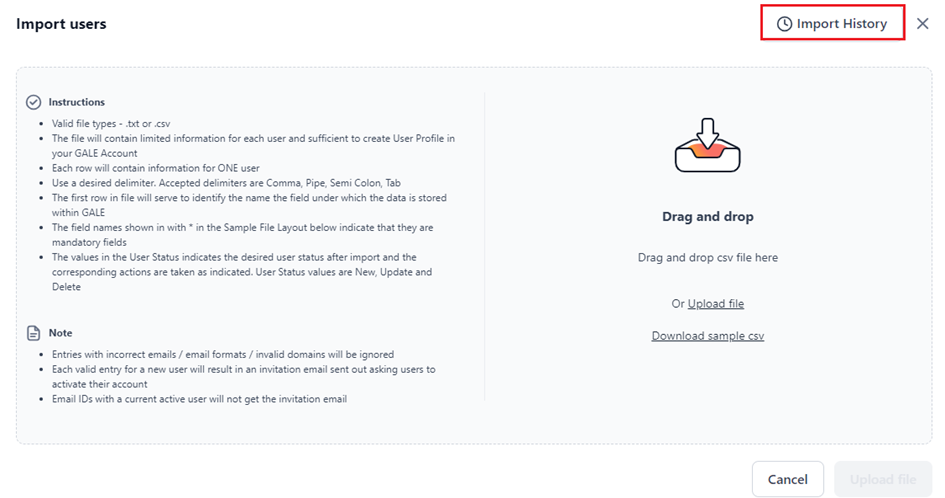Click the clock icon beside Import History
Image resolution: width=945 pixels, height=498 pixels.
point(784,24)
